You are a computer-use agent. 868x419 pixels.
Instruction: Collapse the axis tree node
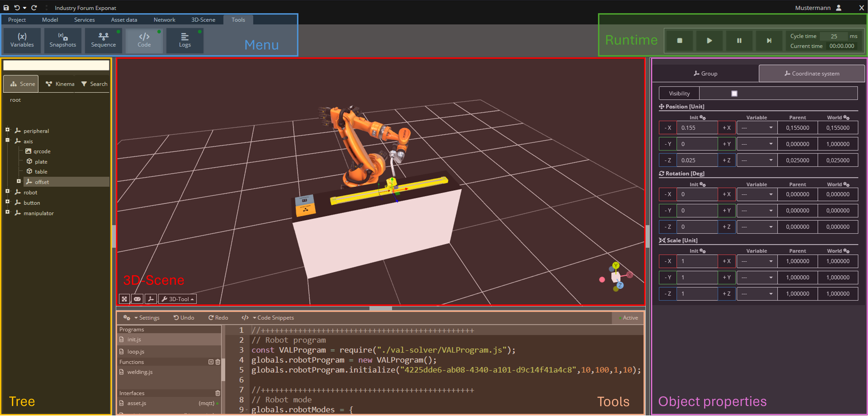tap(7, 140)
